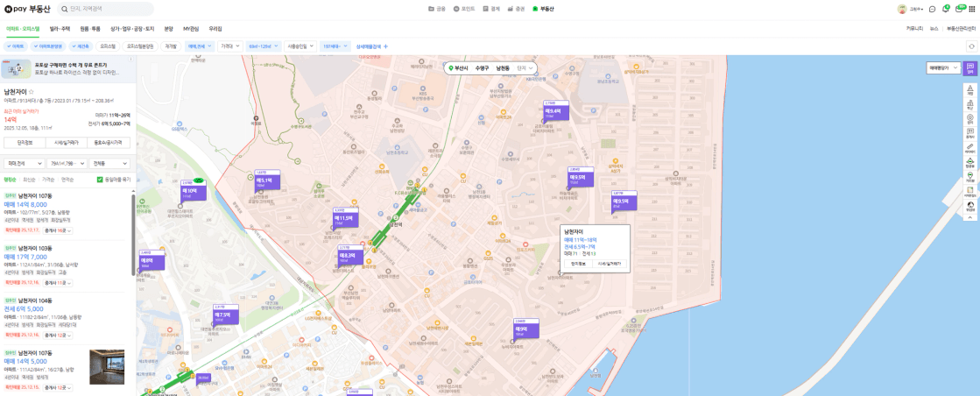
Task: Open the MY관심 tab
Action: pos(191,29)
